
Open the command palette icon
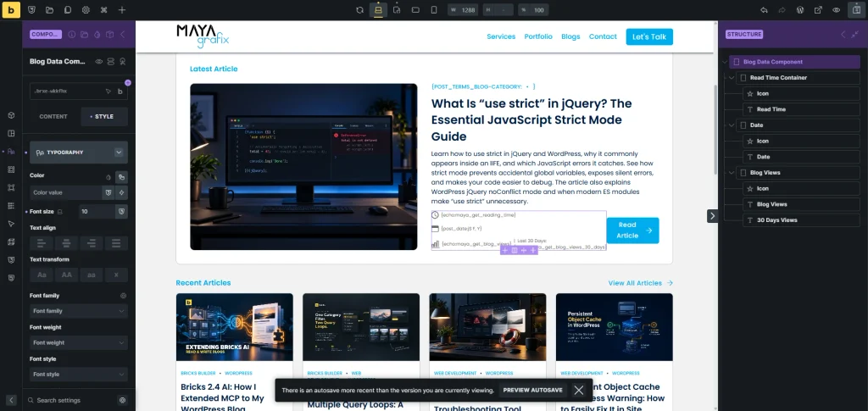[104, 10]
